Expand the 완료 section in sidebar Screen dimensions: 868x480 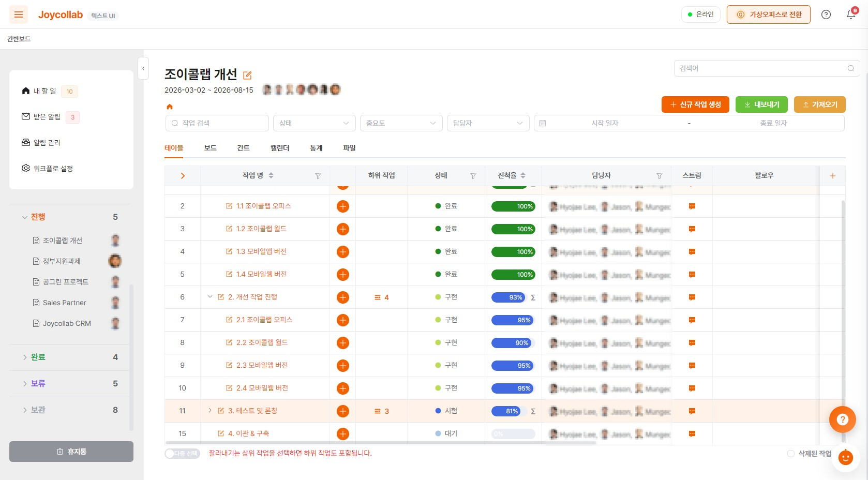(x=24, y=357)
